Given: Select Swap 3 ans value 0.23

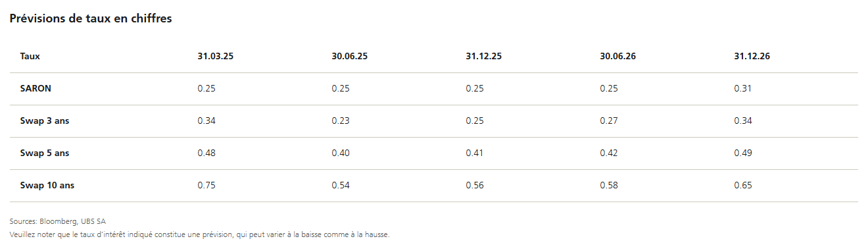Looking at the screenshot, I should click(341, 121).
